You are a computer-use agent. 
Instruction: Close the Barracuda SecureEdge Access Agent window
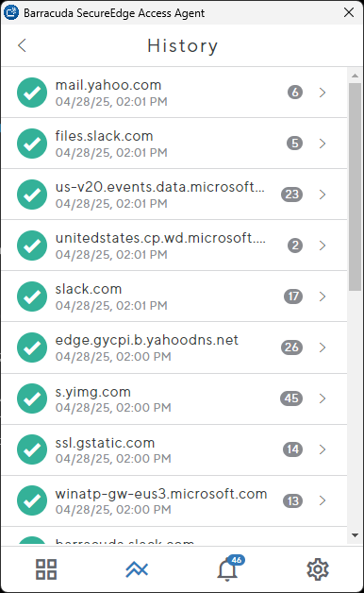(x=349, y=12)
